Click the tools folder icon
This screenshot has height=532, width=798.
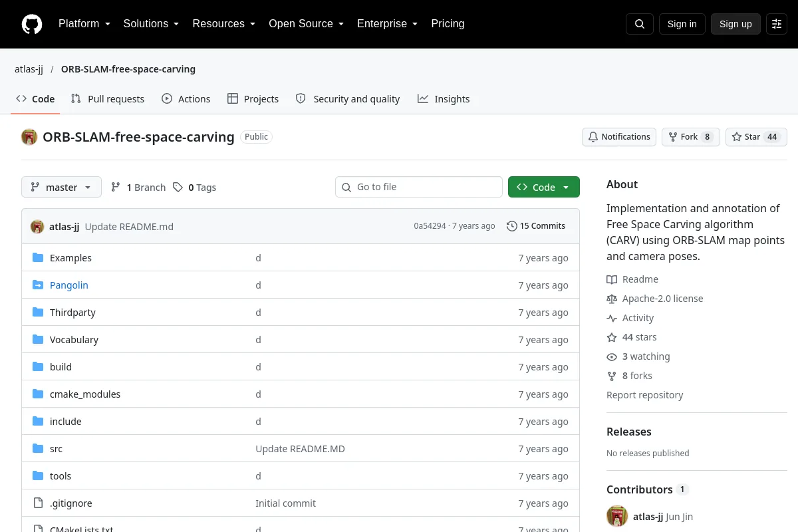(38, 476)
